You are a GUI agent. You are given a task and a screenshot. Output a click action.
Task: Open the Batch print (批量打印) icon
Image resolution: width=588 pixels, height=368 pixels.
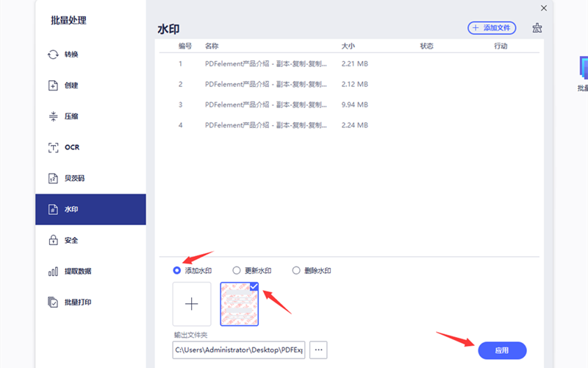pyautogui.click(x=53, y=302)
